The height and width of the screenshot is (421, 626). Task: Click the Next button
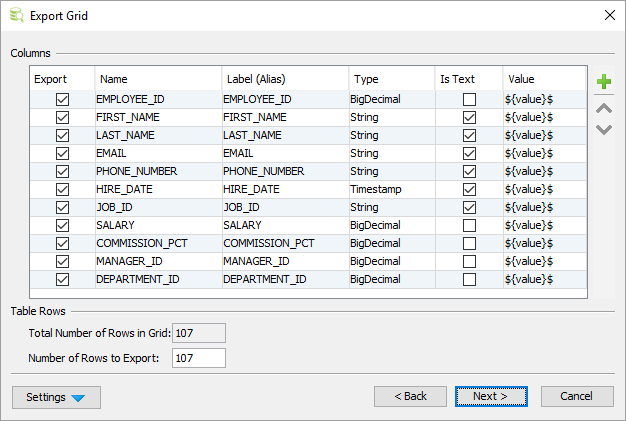491,397
